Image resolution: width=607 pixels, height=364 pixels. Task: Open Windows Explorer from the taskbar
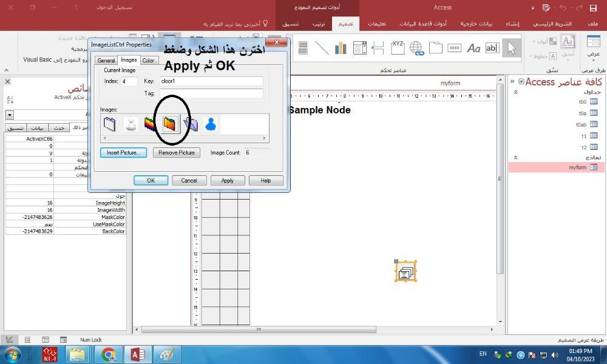[78, 355]
